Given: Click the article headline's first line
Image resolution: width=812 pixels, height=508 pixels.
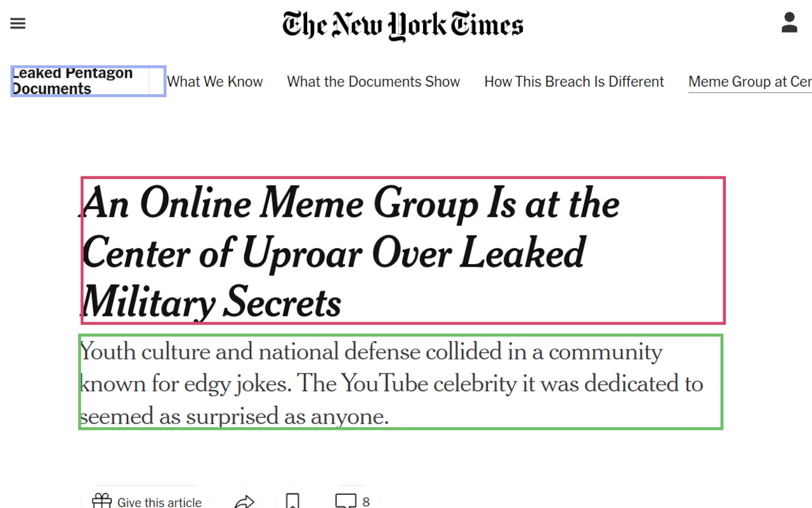Looking at the screenshot, I should (351, 204).
